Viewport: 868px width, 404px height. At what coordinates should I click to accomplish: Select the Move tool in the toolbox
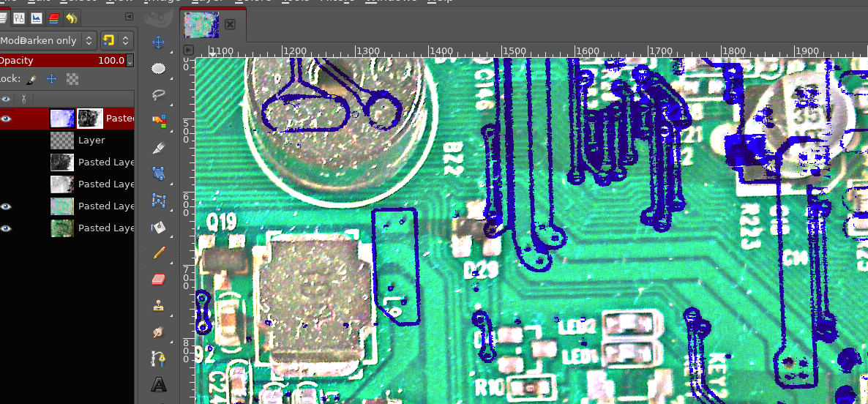(159, 42)
